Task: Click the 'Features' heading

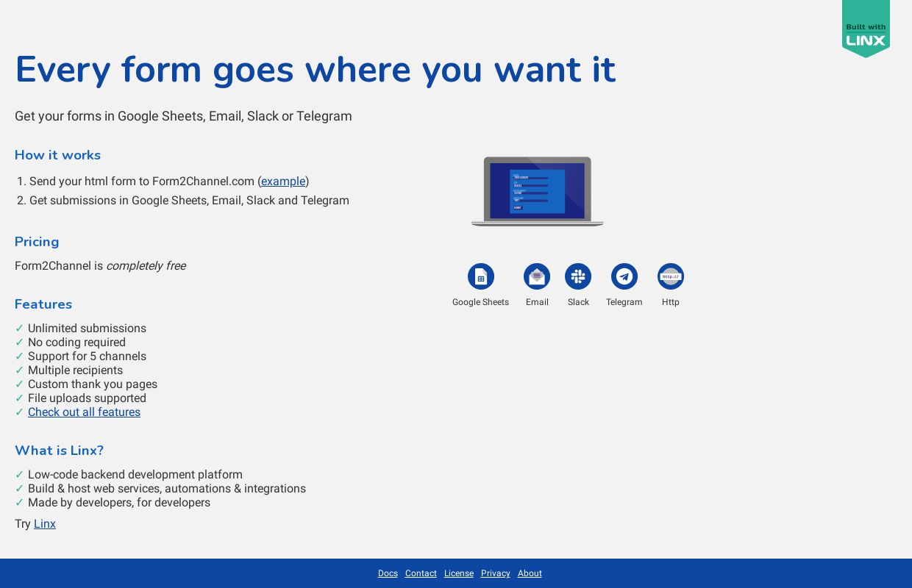Action: (x=43, y=304)
